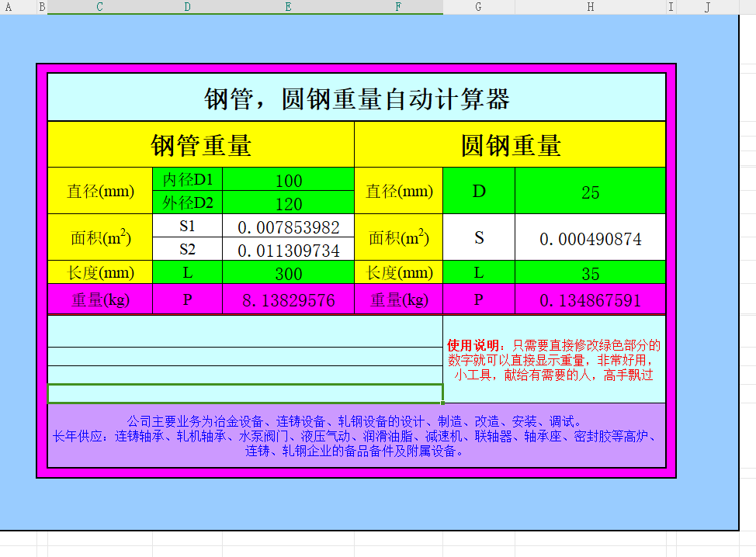This screenshot has height=557, width=756.
Task: Click the 内径D1 label cell
Action: [188, 180]
